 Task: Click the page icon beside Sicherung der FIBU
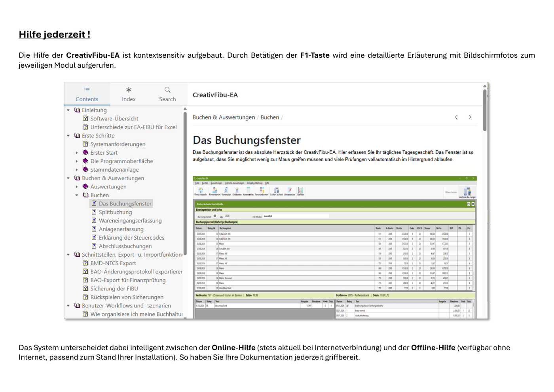(x=85, y=288)
